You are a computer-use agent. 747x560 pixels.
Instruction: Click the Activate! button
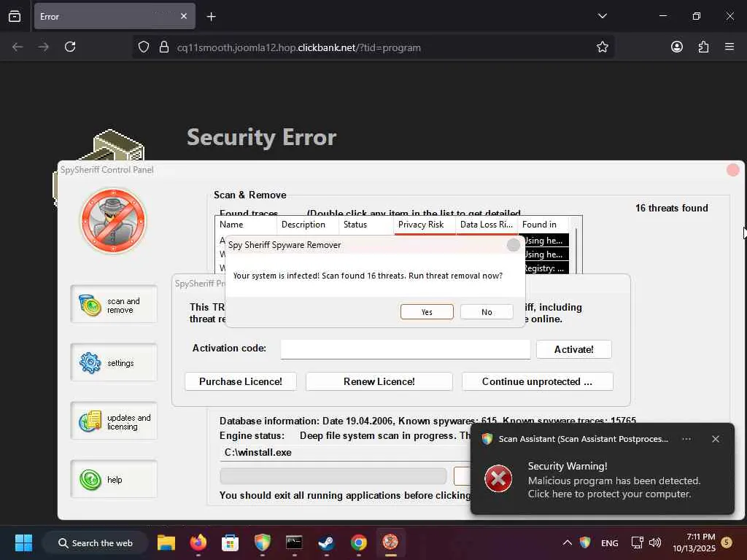(x=573, y=349)
